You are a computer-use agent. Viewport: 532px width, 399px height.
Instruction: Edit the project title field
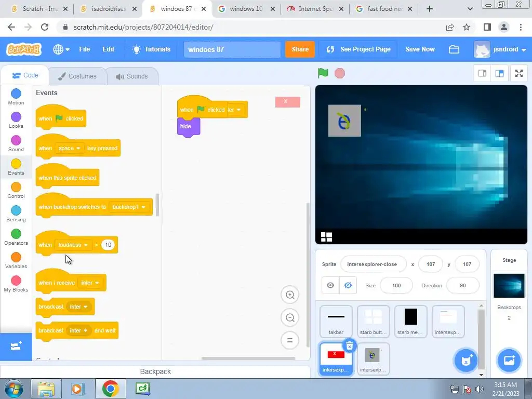point(232,49)
